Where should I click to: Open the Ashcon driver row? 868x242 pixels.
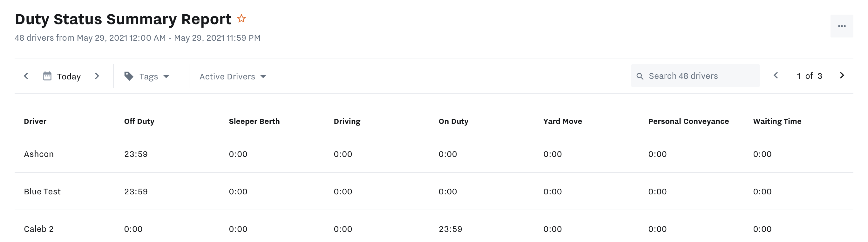coord(39,154)
